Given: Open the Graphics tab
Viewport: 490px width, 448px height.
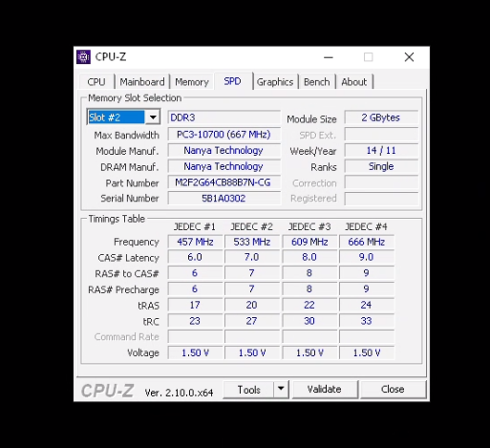Looking at the screenshot, I should point(275,82).
